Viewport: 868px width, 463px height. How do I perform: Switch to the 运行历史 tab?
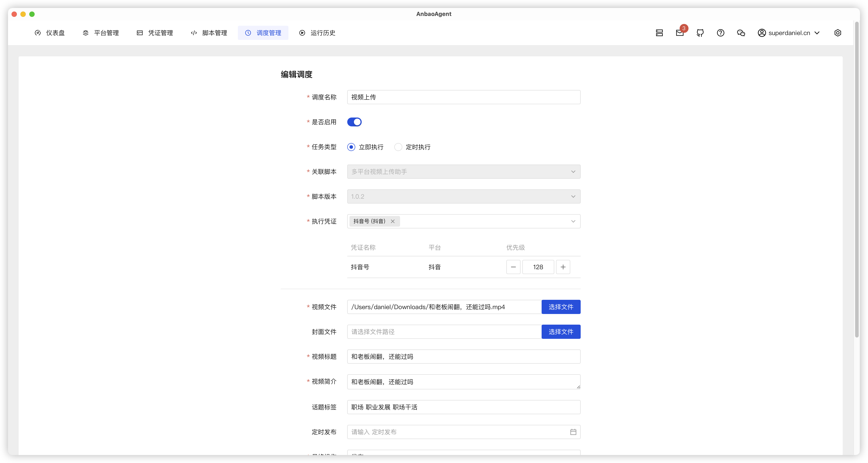[317, 33]
